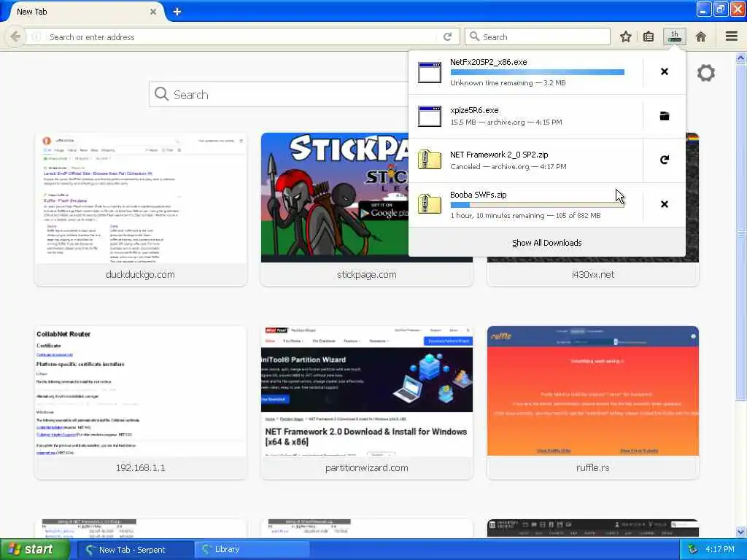Image resolution: width=747 pixels, height=560 pixels.
Task: Click toolbar search magnifier icon
Action: point(474,36)
